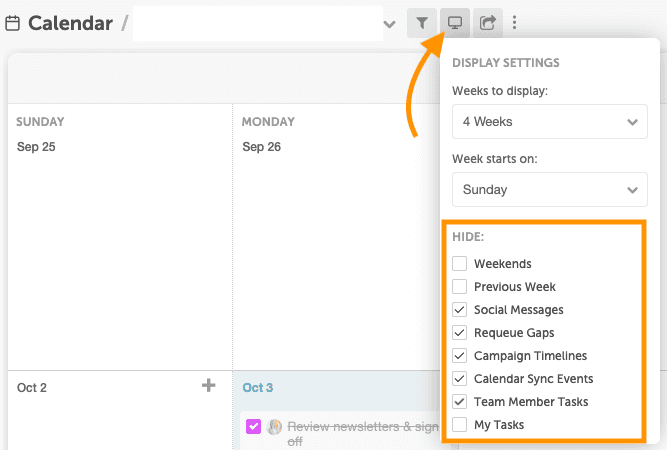The height and width of the screenshot is (450, 667).
Task: Open the three-dot more options menu
Action: 514,22
